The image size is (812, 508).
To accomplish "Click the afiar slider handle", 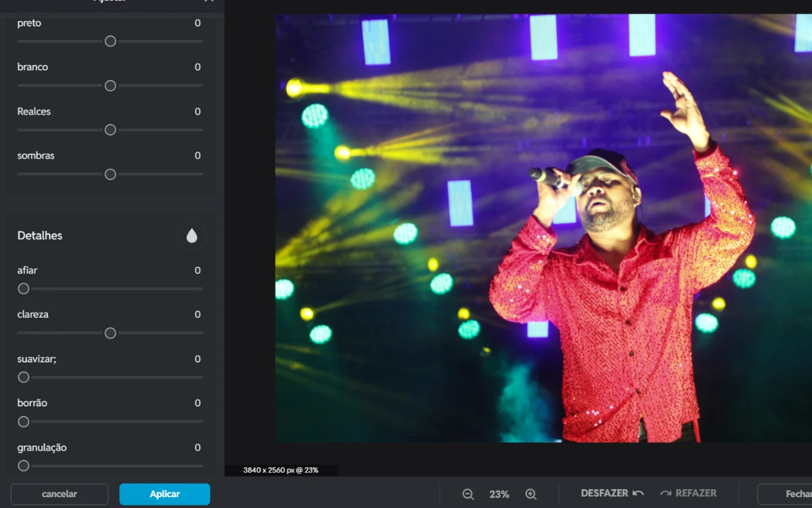I will (24, 289).
